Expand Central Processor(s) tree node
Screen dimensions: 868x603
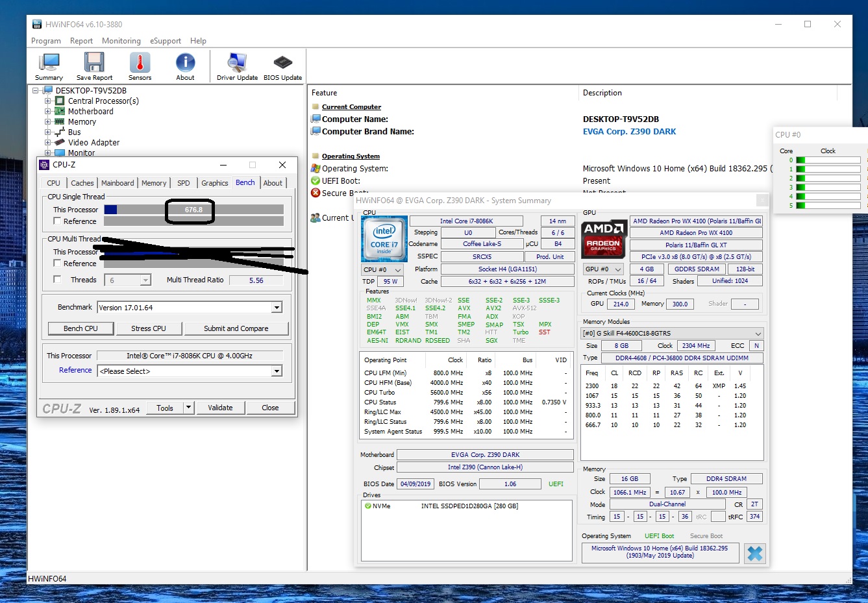47,101
